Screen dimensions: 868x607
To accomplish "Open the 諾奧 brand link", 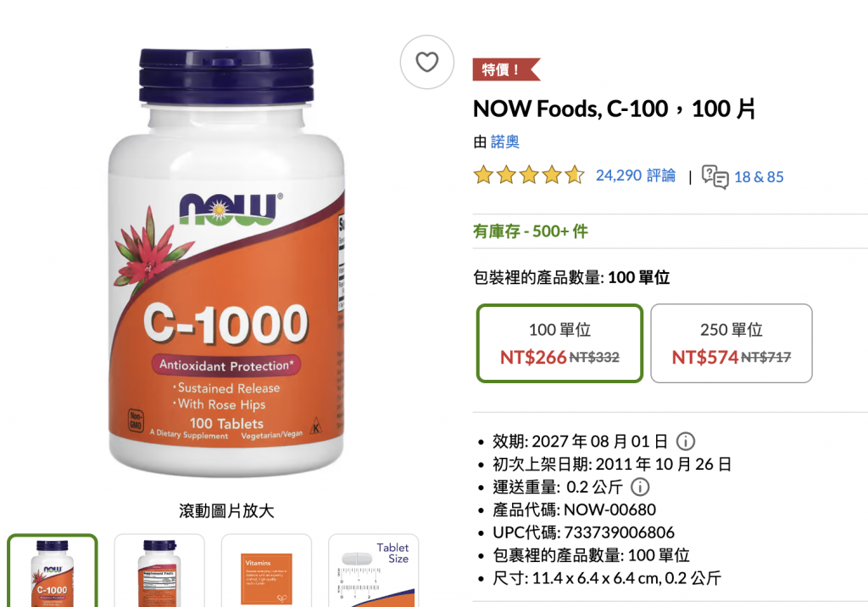I will (x=505, y=142).
